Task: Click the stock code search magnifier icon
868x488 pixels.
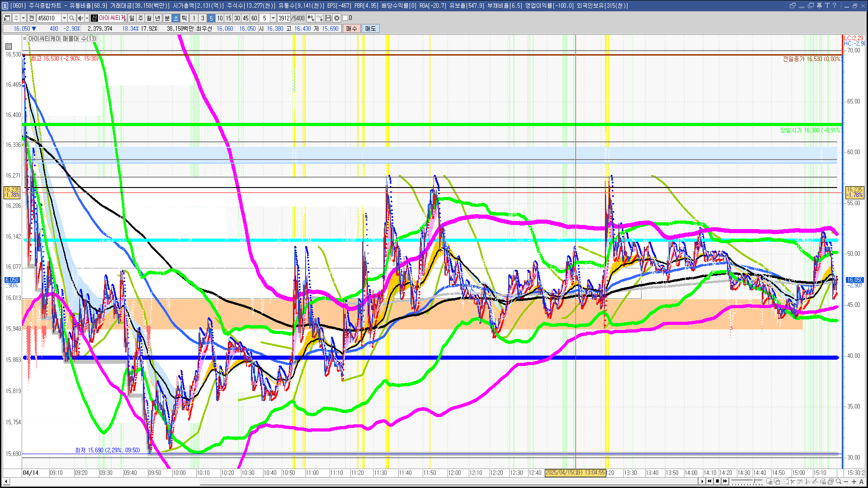Action: point(71,18)
